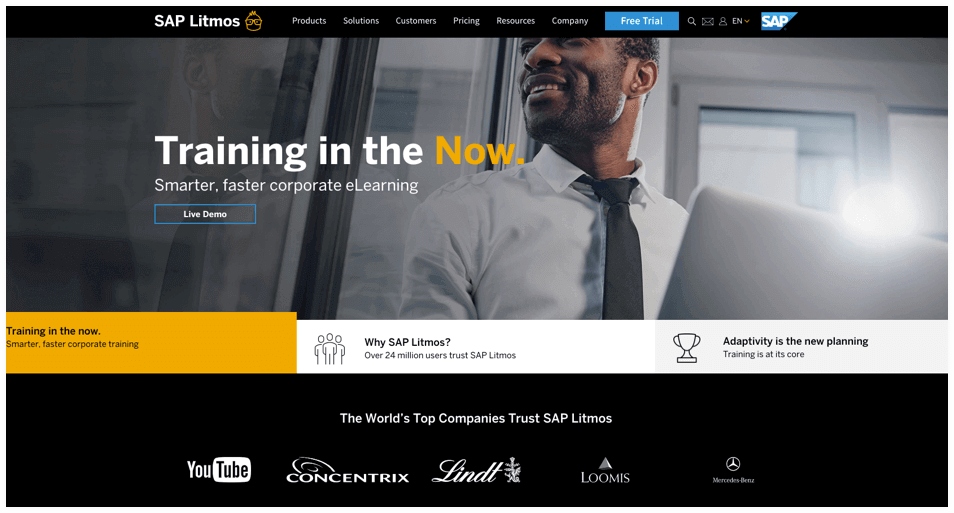
Task: Click the YouTube logo
Action: click(x=218, y=470)
